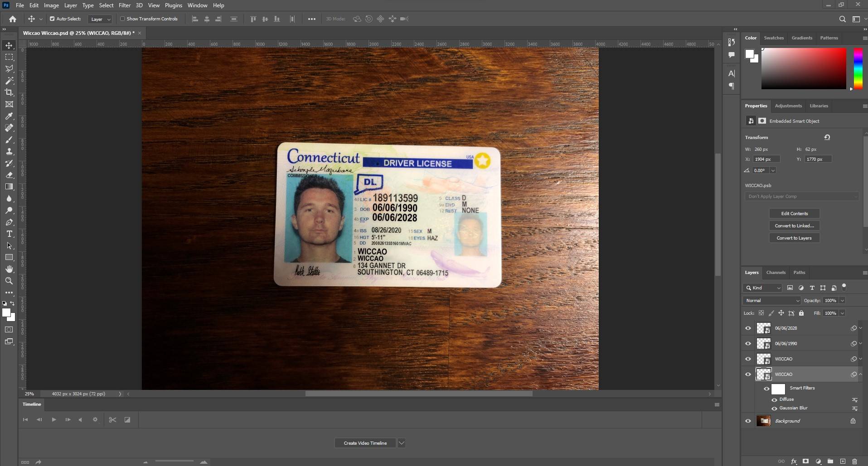
Task: Pick a color in the color field
Action: pyautogui.click(x=804, y=68)
